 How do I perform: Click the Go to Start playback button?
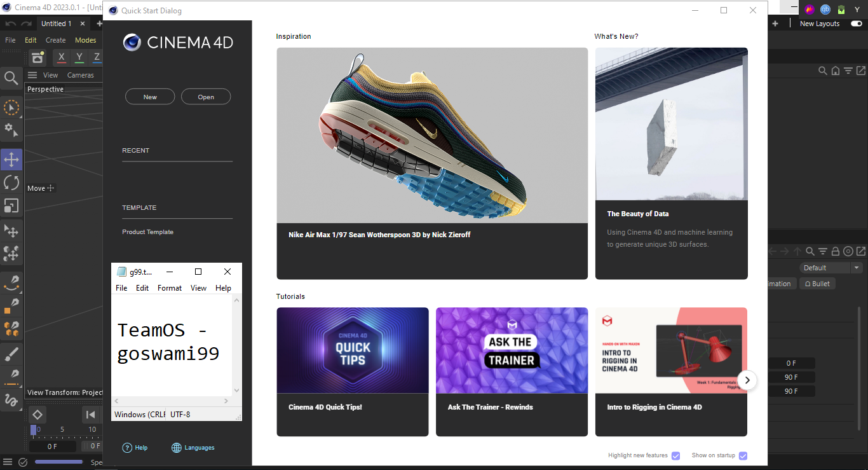(x=91, y=415)
